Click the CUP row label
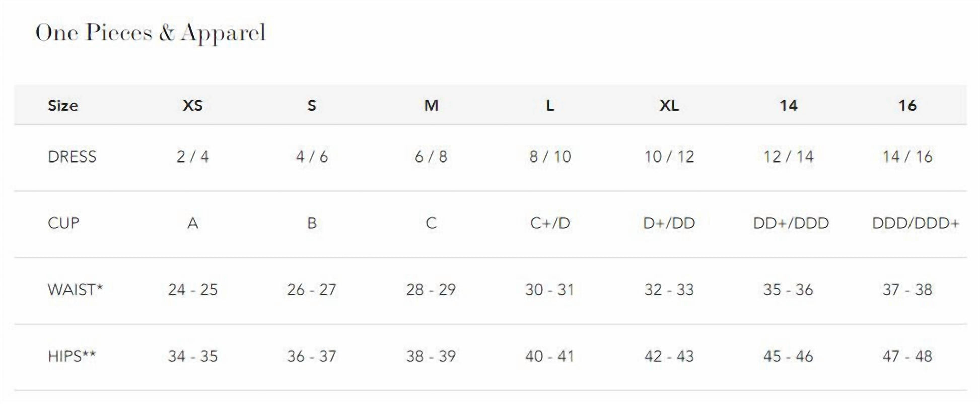 point(63,223)
